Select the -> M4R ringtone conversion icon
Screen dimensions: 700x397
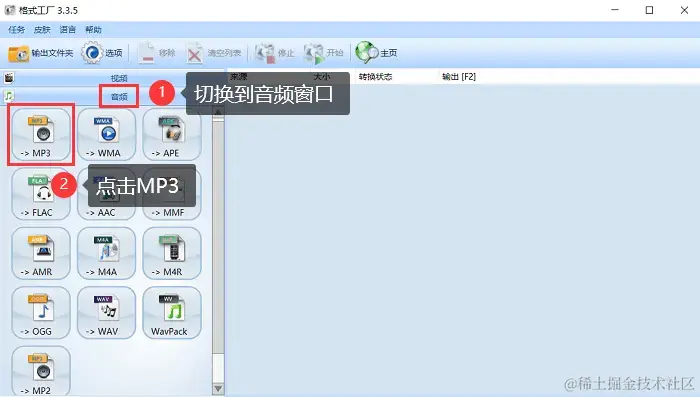click(x=172, y=253)
